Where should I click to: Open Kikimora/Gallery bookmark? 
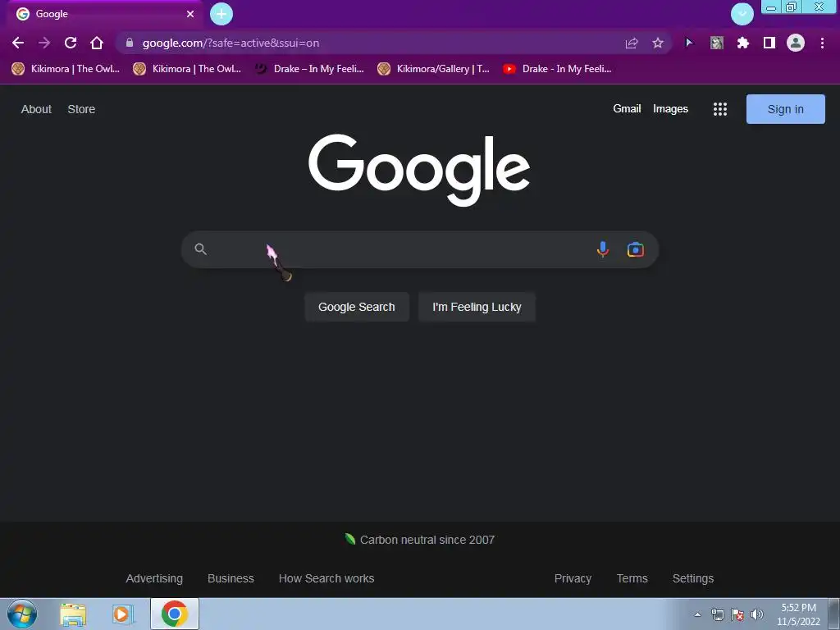(x=433, y=69)
